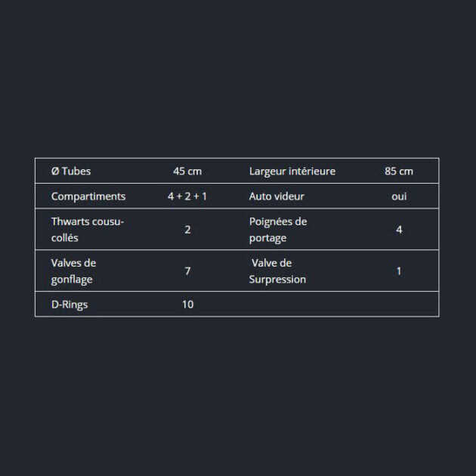Click the "D-Rings" row label
This screenshot has width=476, height=476.
tap(70, 304)
